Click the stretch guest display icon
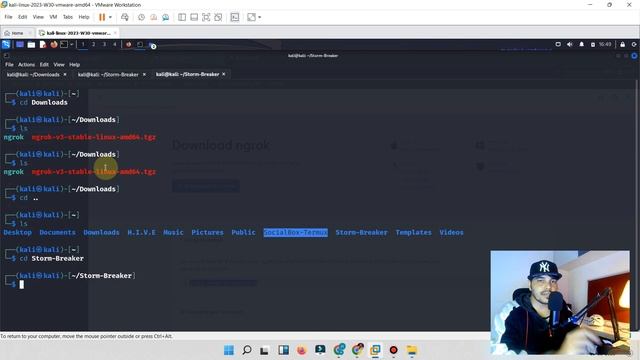This screenshot has height=360, width=640. point(251,17)
